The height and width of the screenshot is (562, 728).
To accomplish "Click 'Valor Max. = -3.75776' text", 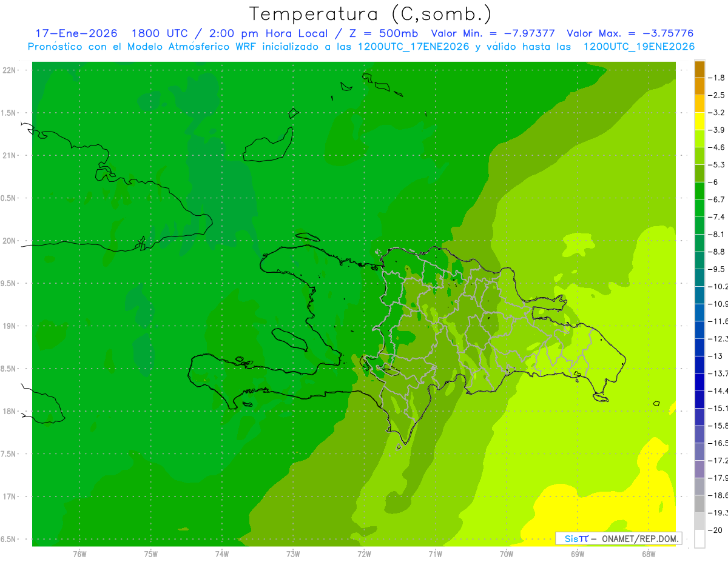I will 630,33.
